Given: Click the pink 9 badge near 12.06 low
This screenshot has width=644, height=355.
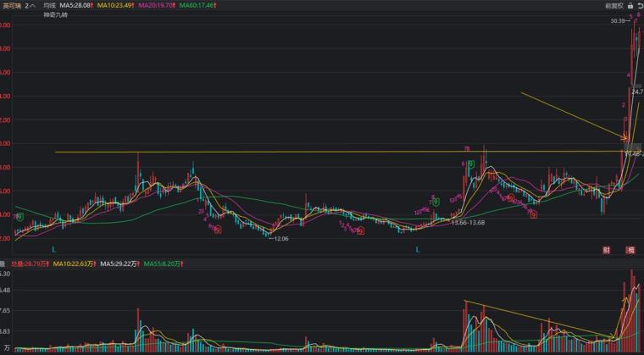Looking at the screenshot, I should (218, 230).
